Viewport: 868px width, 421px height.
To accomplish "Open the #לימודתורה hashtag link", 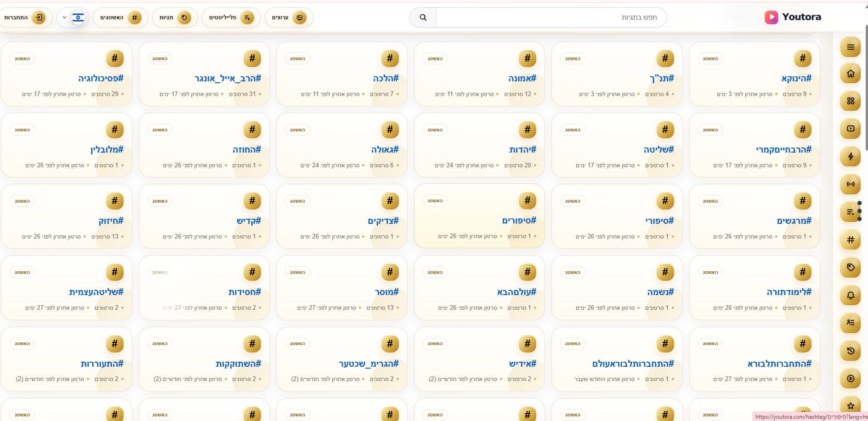I will (789, 292).
